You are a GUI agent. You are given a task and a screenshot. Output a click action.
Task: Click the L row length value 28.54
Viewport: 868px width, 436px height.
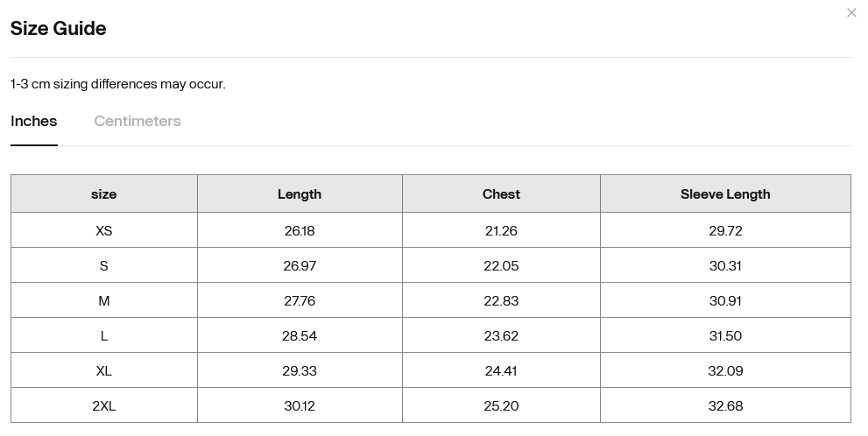coord(300,336)
